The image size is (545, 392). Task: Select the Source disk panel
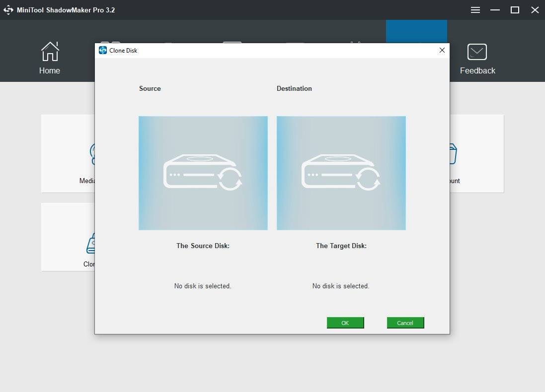203,173
